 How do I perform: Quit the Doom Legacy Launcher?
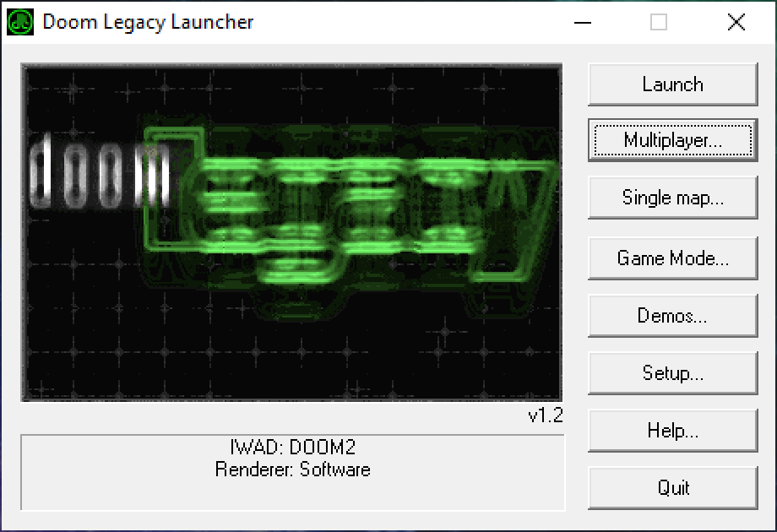click(x=673, y=488)
